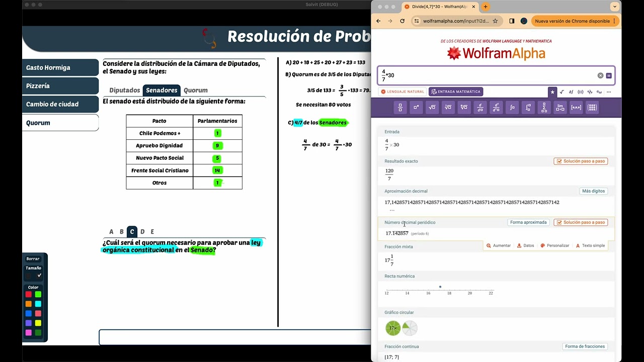Clear the WolframAlpha query input
This screenshot has height=362, width=644.
coord(600,75)
